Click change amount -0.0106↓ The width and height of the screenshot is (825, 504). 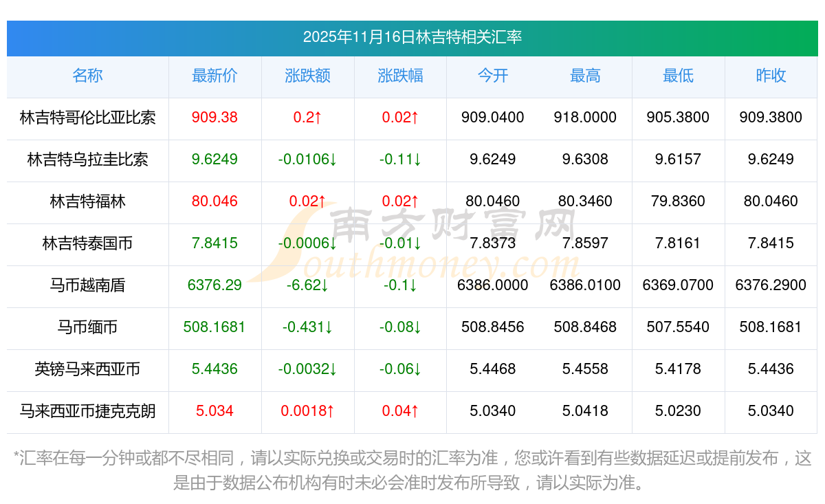point(307,160)
